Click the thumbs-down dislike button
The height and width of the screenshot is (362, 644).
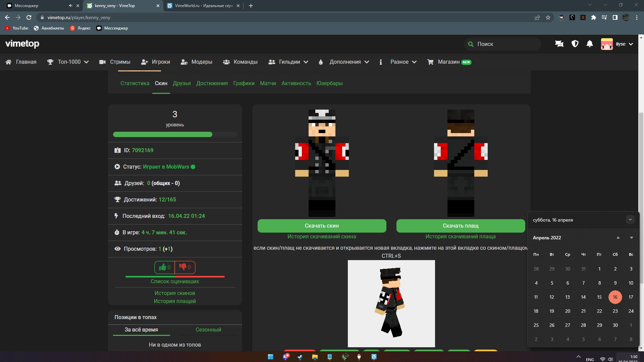click(x=185, y=267)
